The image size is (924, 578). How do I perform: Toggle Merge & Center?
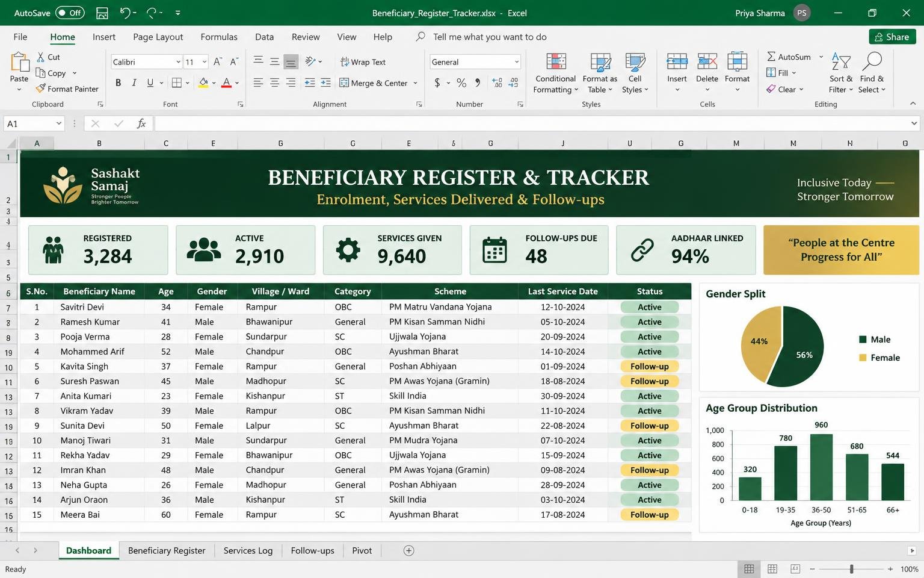[374, 83]
